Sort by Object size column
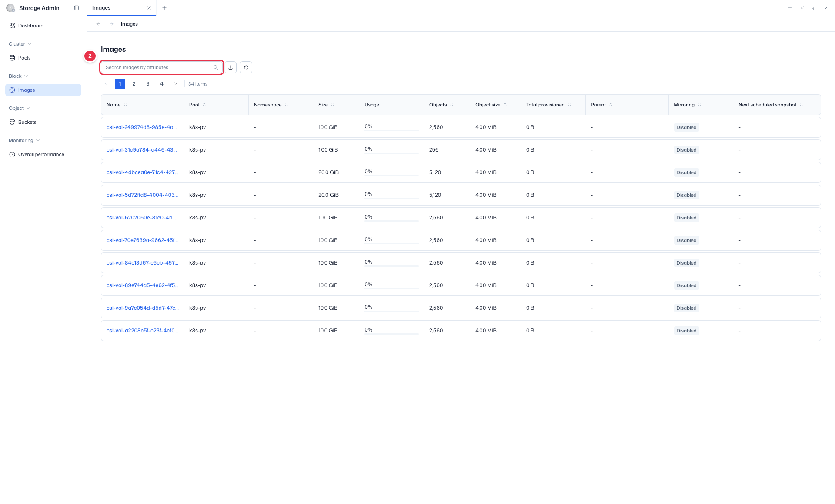The height and width of the screenshot is (504, 835). (x=505, y=105)
